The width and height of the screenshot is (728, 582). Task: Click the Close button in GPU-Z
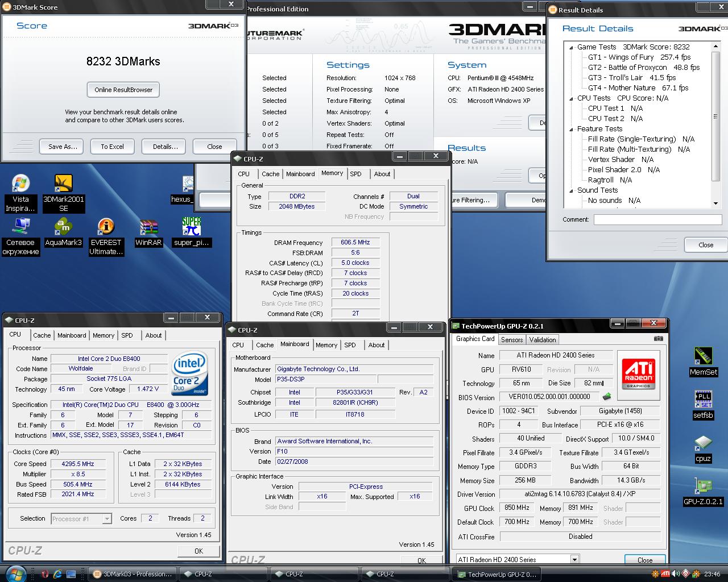click(x=645, y=560)
